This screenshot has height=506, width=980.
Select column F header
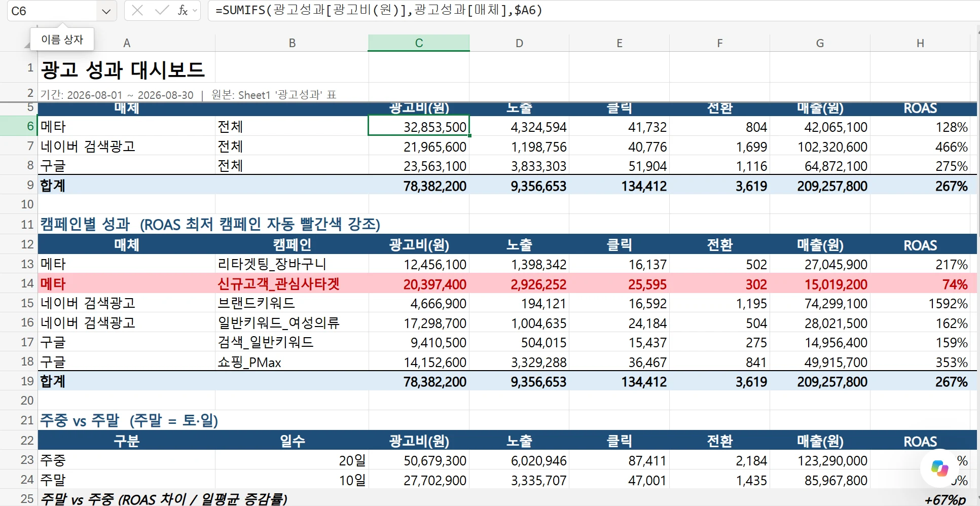[x=720, y=43]
